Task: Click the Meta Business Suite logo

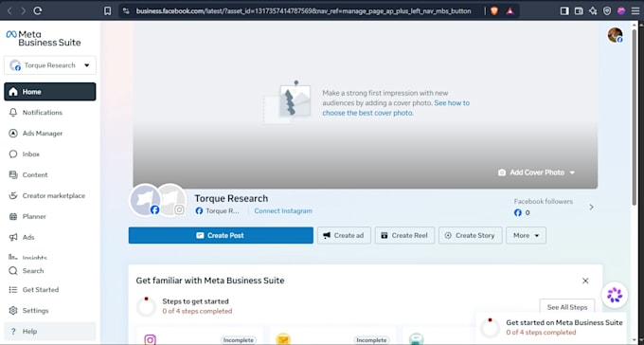Action: click(44, 39)
